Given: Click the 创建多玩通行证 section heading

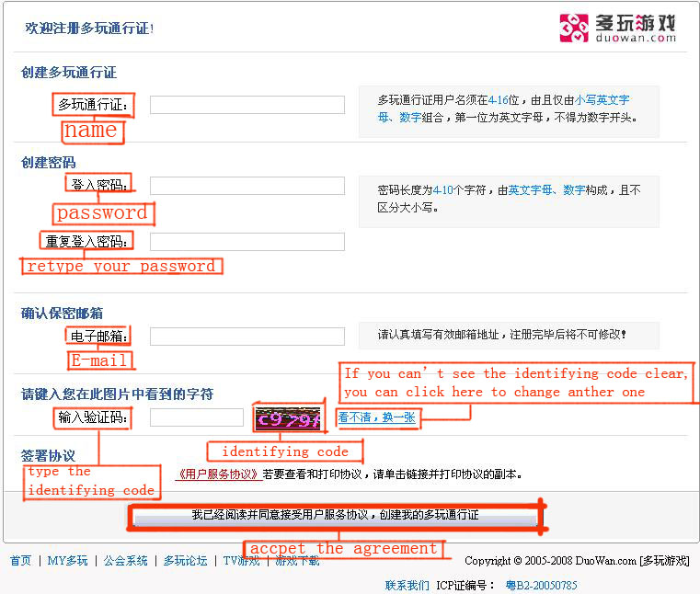Looking at the screenshot, I should (x=69, y=73).
